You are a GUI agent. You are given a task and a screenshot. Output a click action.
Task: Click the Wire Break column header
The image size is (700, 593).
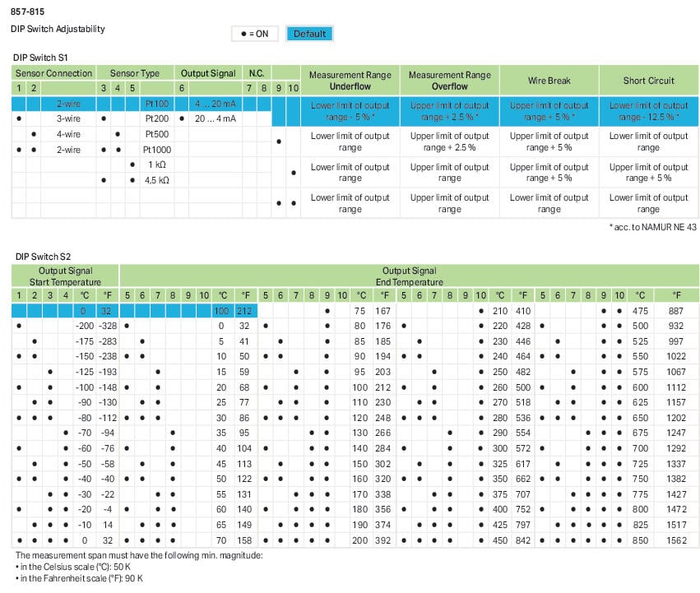549,81
